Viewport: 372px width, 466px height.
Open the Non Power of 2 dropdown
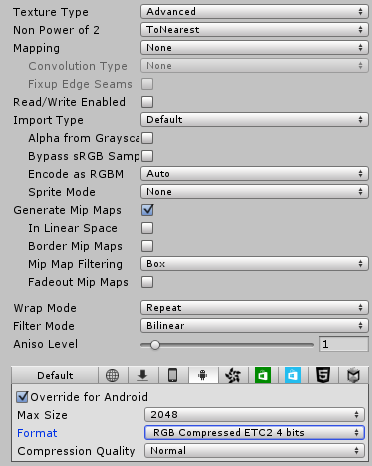click(x=254, y=30)
